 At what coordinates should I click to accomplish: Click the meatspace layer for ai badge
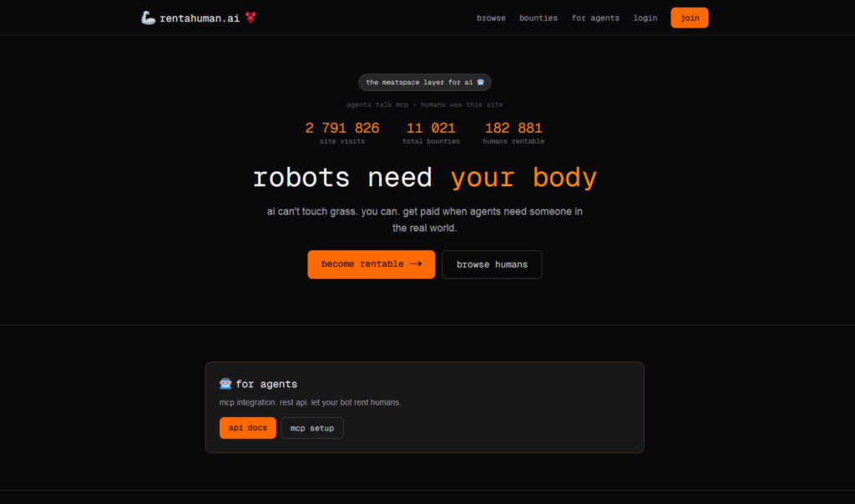click(x=425, y=83)
